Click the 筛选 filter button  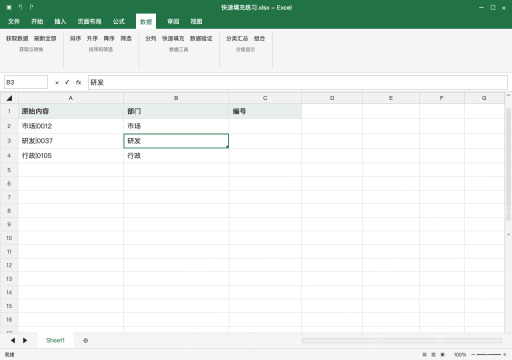[x=126, y=38]
